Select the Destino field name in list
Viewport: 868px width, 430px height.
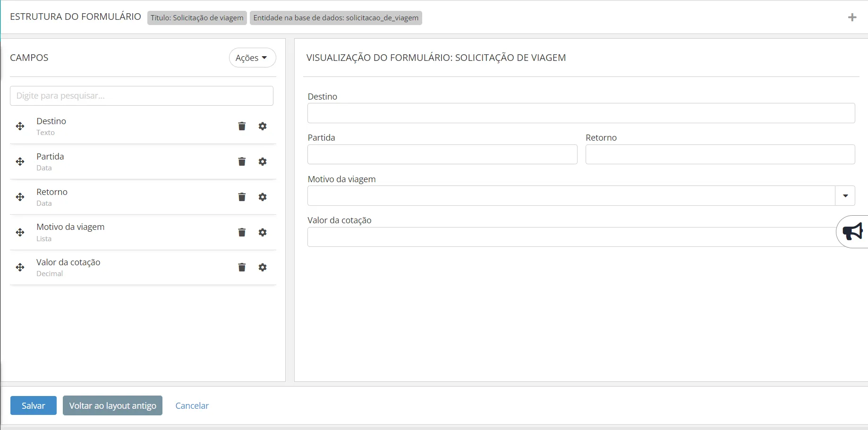click(x=51, y=121)
